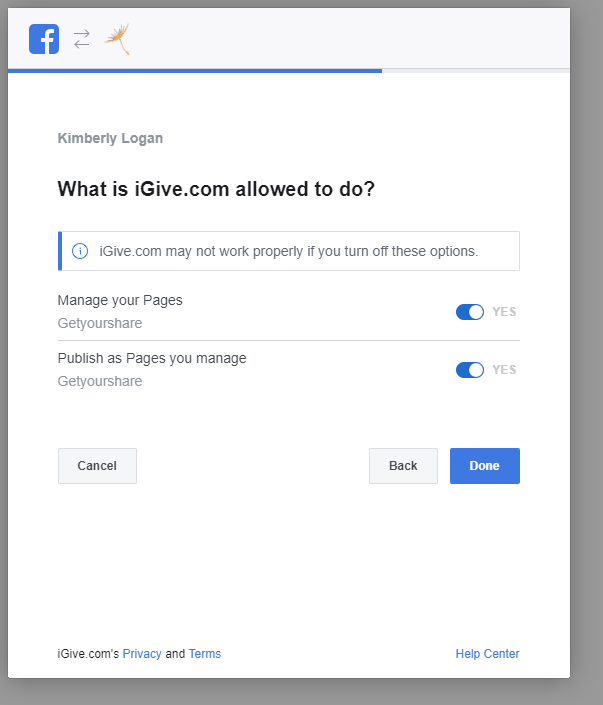Turn off the Manage your Pages toggle
Screen dimensions: 603x705
[x=470, y=312]
